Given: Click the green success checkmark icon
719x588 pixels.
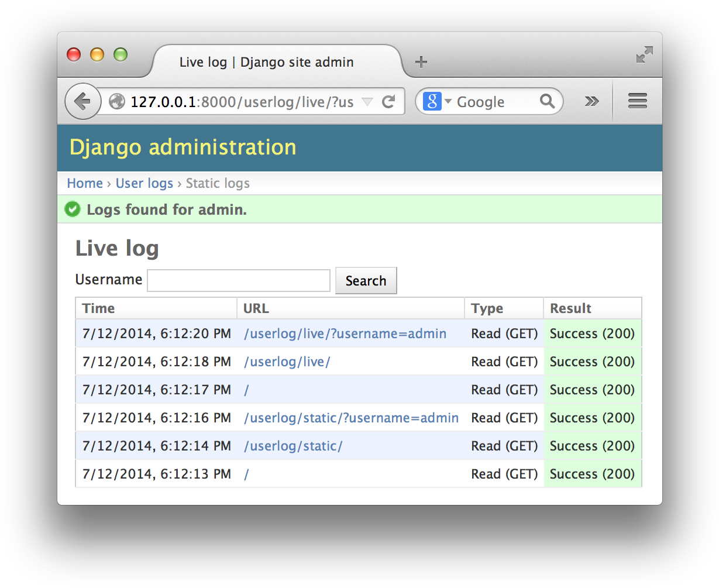Looking at the screenshot, I should pyautogui.click(x=73, y=209).
